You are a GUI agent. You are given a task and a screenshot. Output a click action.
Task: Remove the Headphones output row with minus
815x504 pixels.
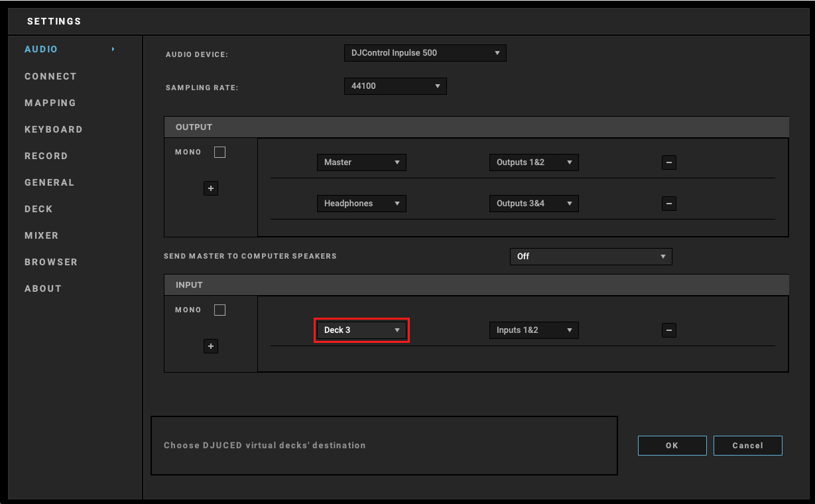(x=669, y=204)
